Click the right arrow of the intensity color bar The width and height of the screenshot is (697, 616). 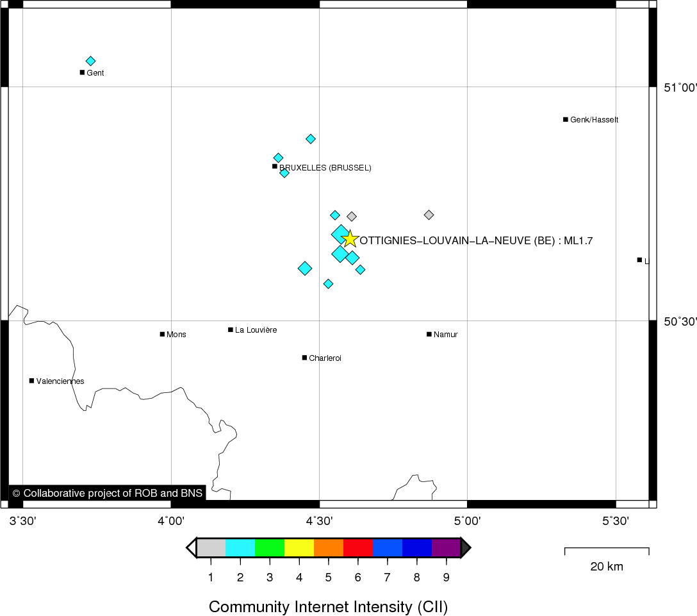tap(466, 547)
